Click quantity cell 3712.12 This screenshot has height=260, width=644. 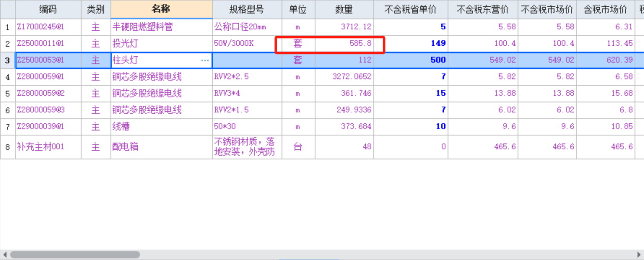tap(344, 27)
